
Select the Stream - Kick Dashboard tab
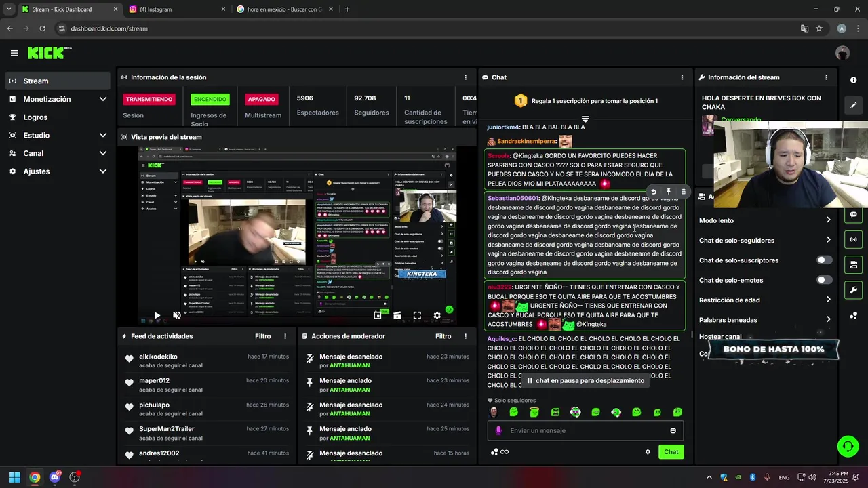[x=69, y=9]
